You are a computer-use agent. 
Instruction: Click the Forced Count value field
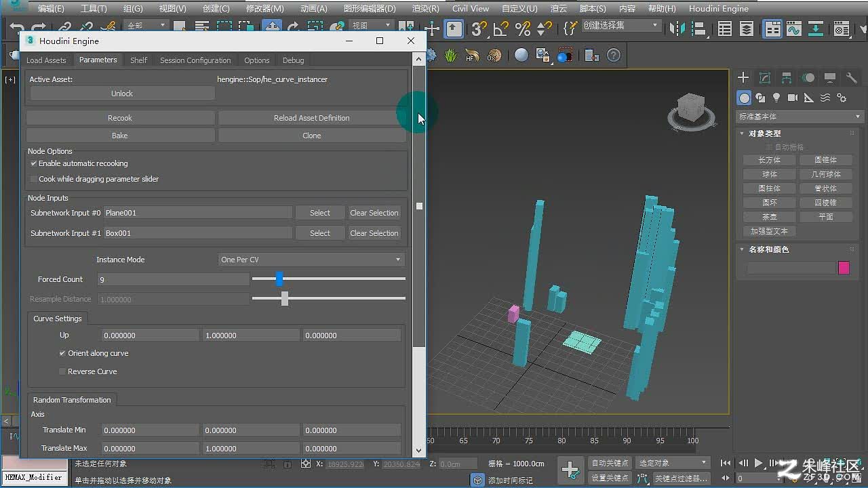click(174, 279)
